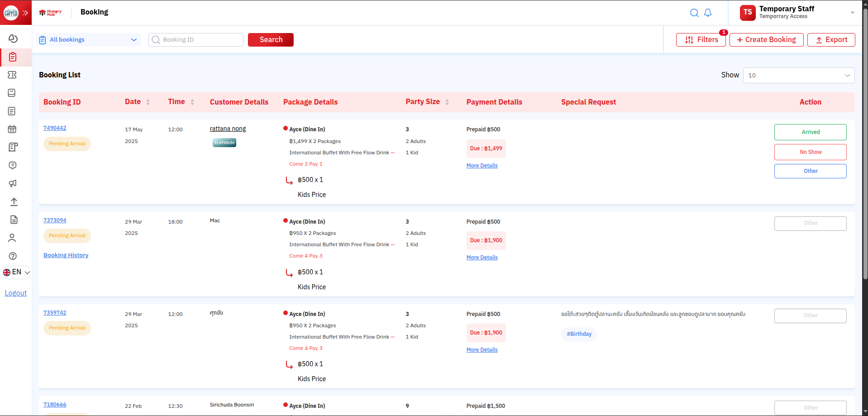
Task: Open the EN language selector
Action: pos(16,272)
